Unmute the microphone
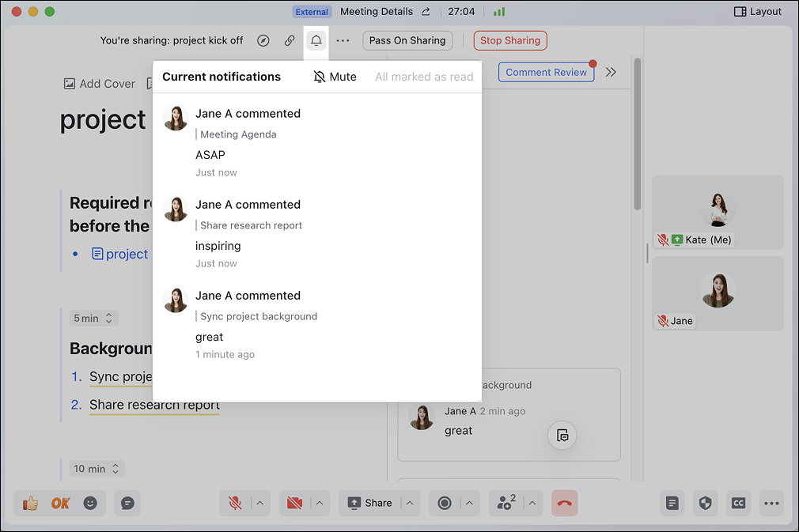 pyautogui.click(x=235, y=503)
